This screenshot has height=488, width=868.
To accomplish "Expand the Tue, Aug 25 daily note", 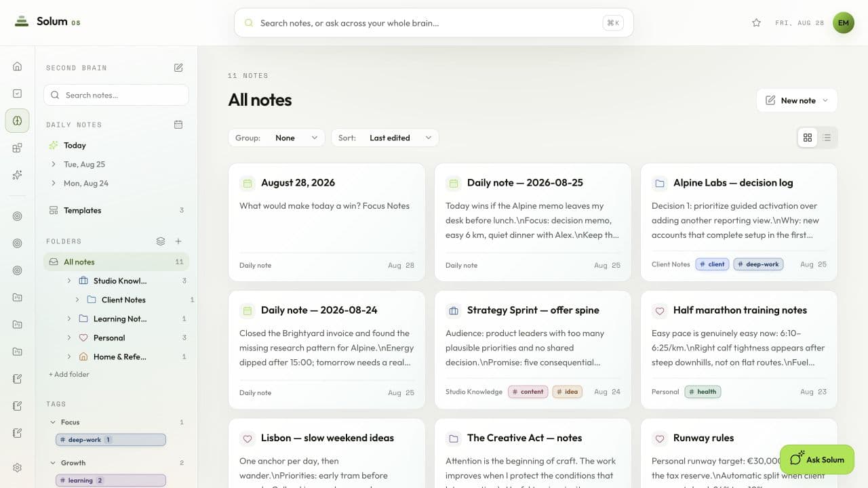I will click(x=54, y=165).
